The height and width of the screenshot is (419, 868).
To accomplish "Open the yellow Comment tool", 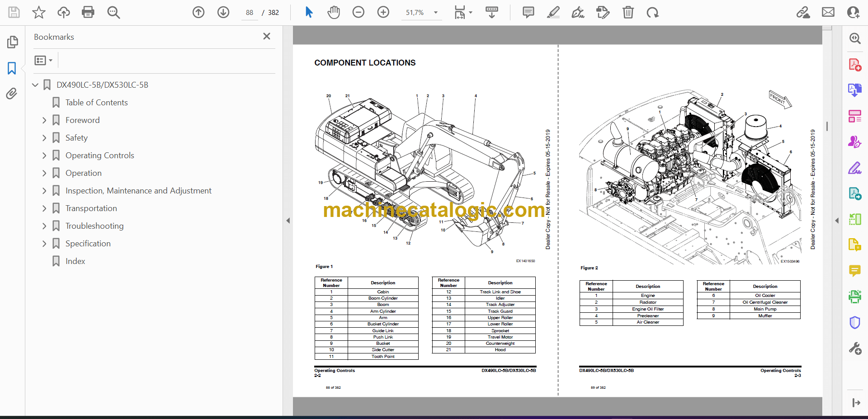I will point(855,271).
